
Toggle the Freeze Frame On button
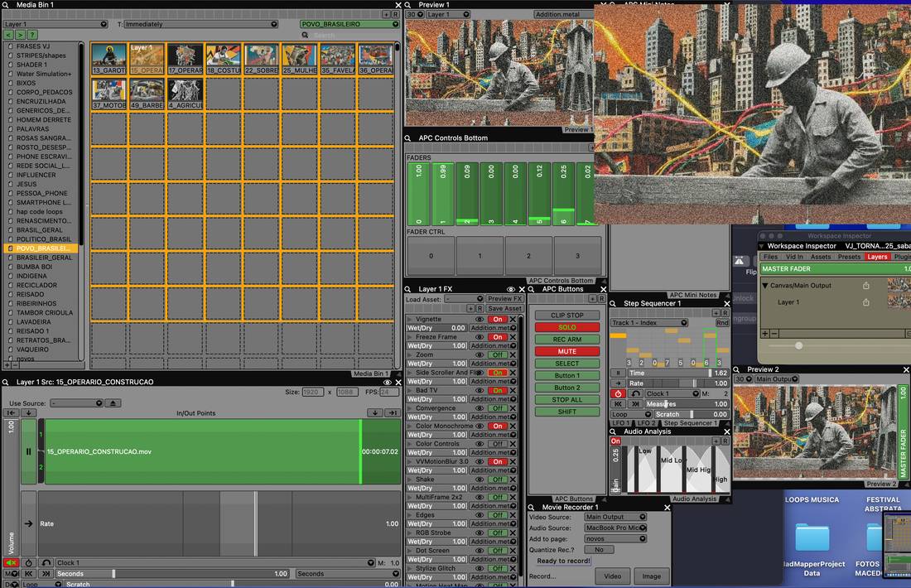pyautogui.click(x=498, y=337)
